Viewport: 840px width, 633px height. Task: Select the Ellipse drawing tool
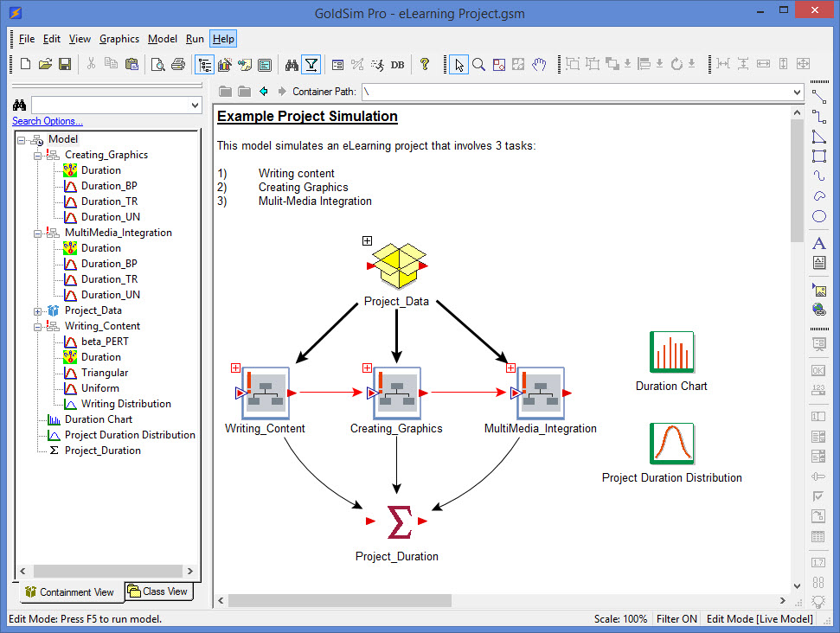pyautogui.click(x=819, y=217)
